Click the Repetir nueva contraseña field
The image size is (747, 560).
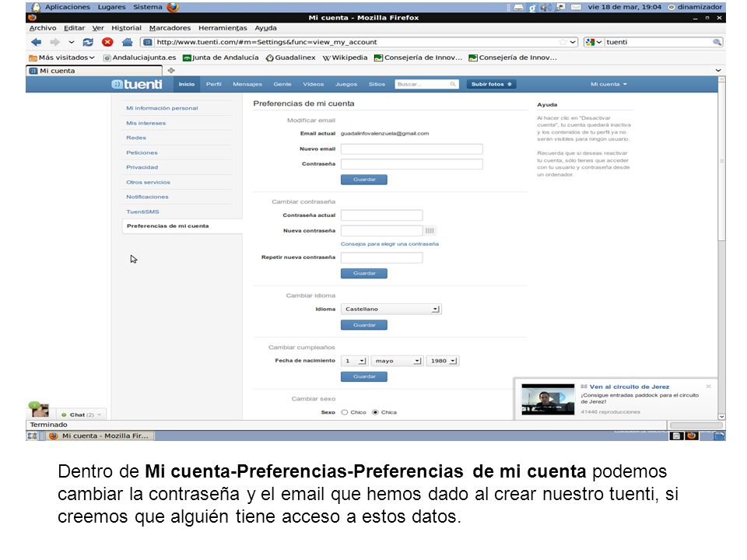coord(381,257)
